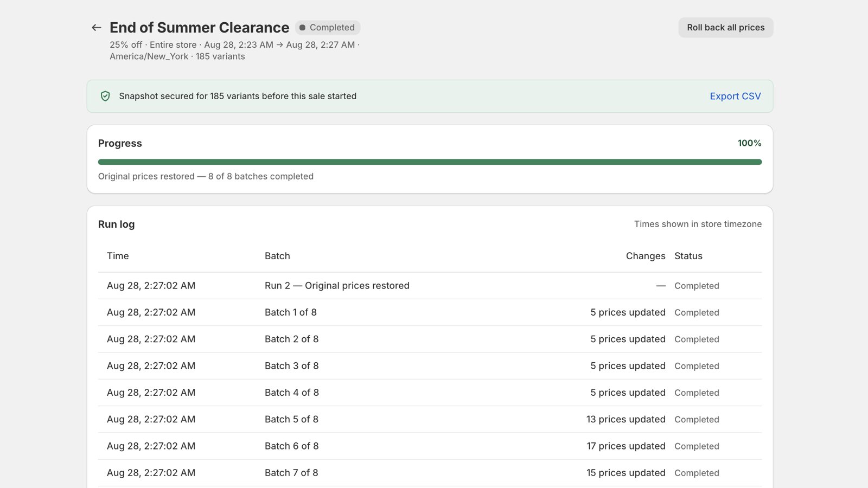Click '13 prices updated' cell
This screenshot has width=868, height=488.
pyautogui.click(x=626, y=419)
